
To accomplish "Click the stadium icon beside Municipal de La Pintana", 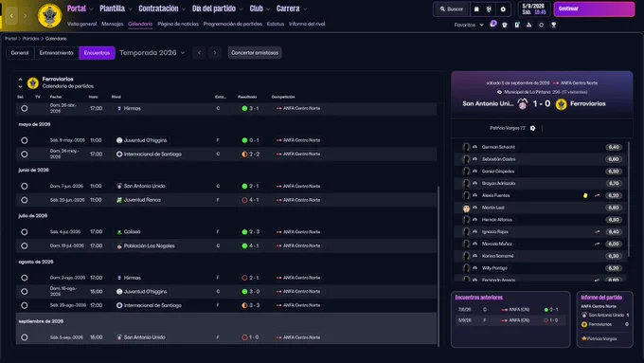I will click(x=499, y=92).
